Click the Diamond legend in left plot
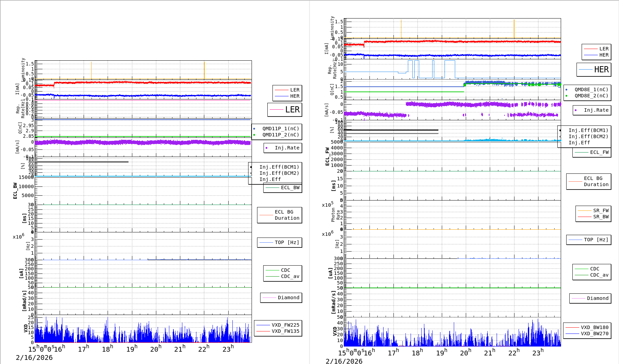The width and height of the screenshot is (619, 364). pyautogui.click(x=281, y=298)
